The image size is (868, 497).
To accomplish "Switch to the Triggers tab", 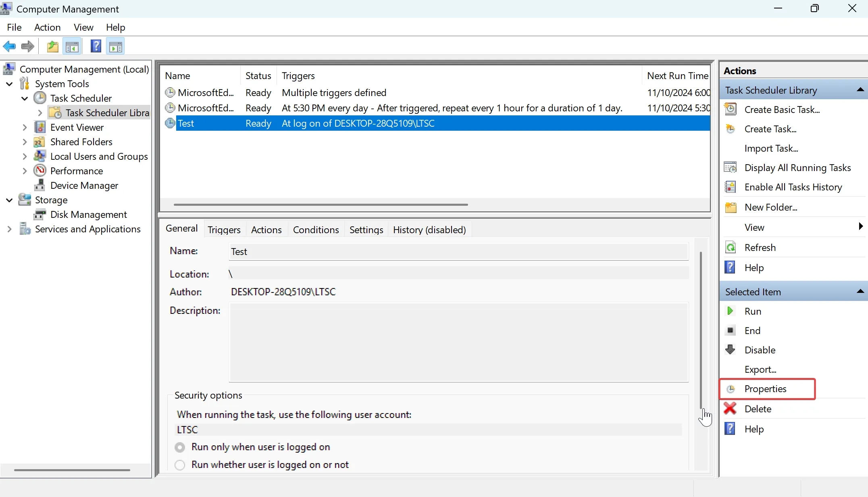I will 224,229.
